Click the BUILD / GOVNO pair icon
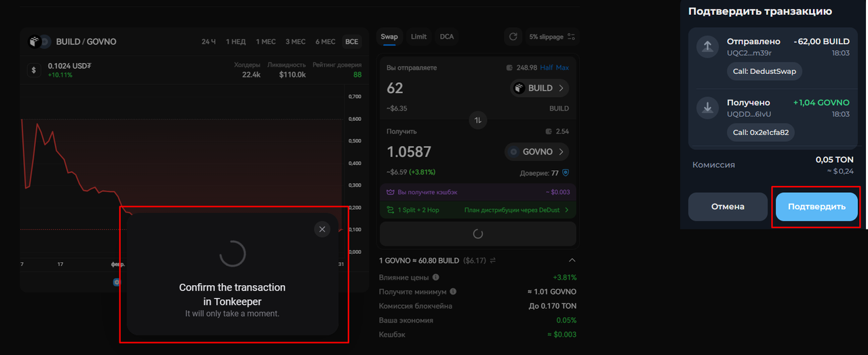The width and height of the screenshot is (868, 355). coord(39,41)
